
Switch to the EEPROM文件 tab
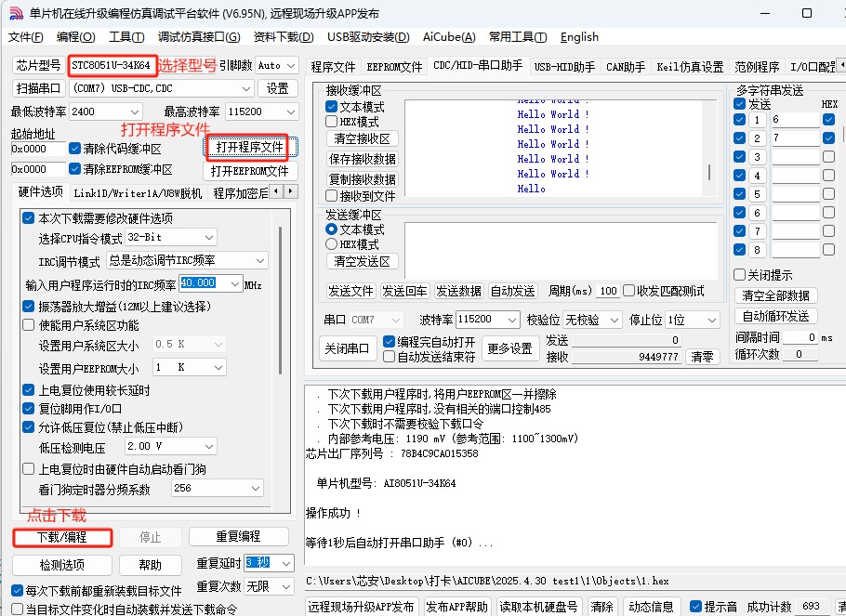(x=394, y=67)
